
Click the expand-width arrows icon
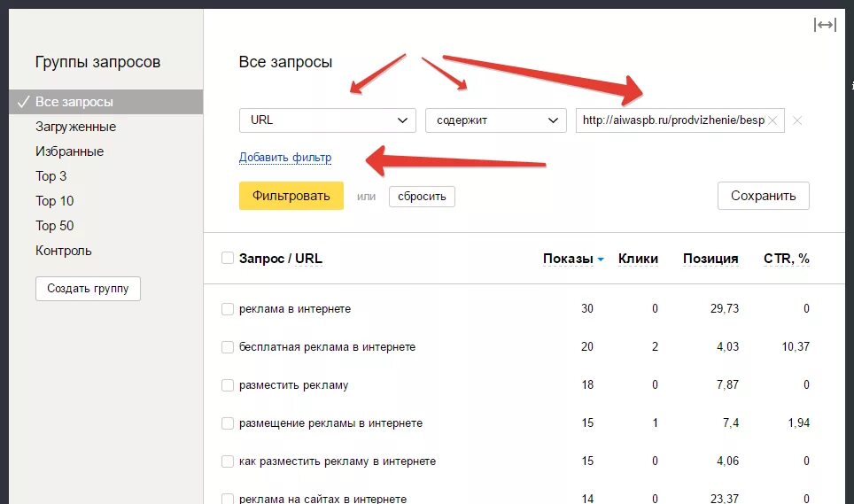tap(824, 26)
